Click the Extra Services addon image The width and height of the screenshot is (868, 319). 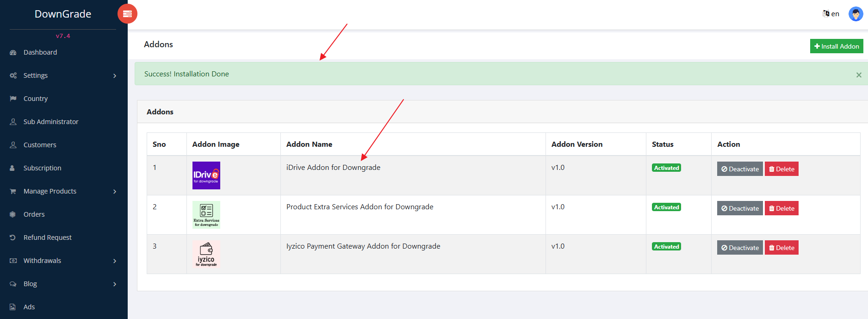click(x=206, y=215)
